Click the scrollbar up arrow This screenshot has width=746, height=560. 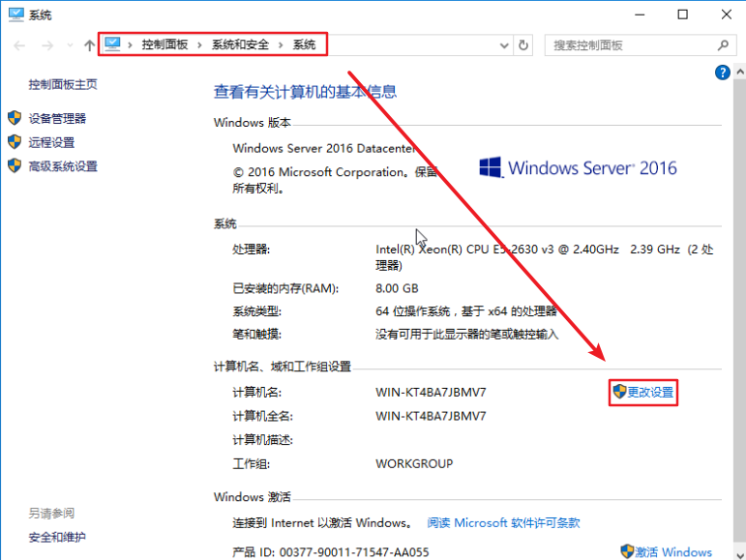click(x=740, y=73)
